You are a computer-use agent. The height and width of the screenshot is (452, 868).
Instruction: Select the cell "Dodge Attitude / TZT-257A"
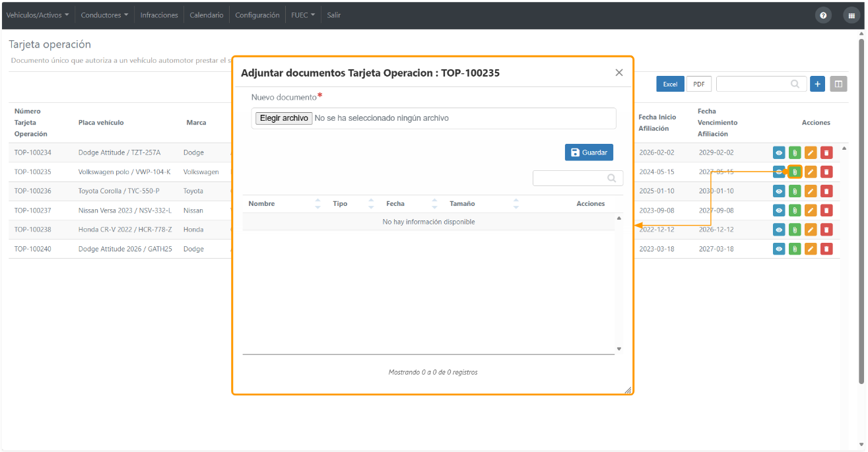(119, 152)
